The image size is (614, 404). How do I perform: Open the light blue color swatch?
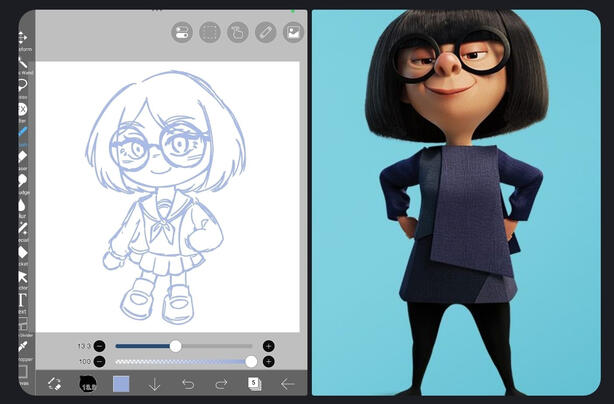pyautogui.click(x=121, y=384)
